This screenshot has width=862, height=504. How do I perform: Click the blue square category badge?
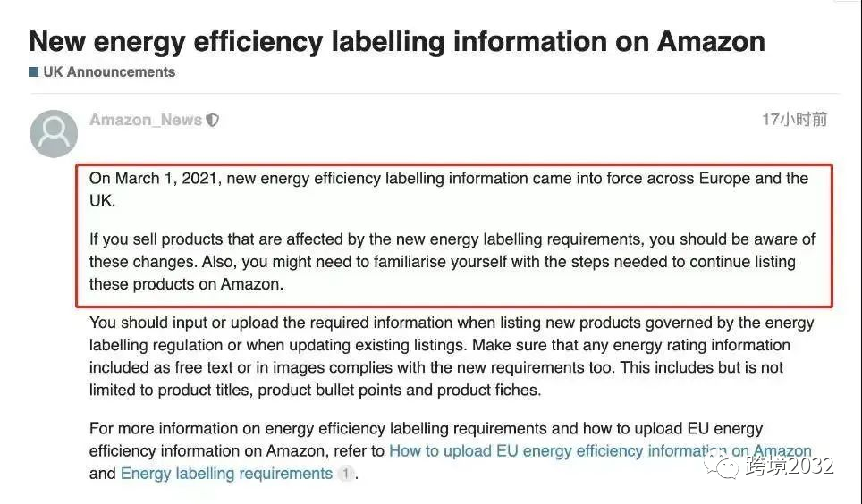coord(34,72)
